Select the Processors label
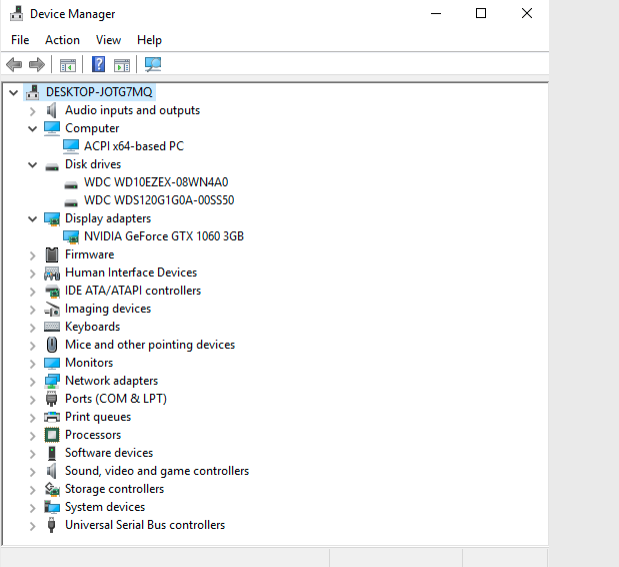619x567 pixels. (x=93, y=435)
